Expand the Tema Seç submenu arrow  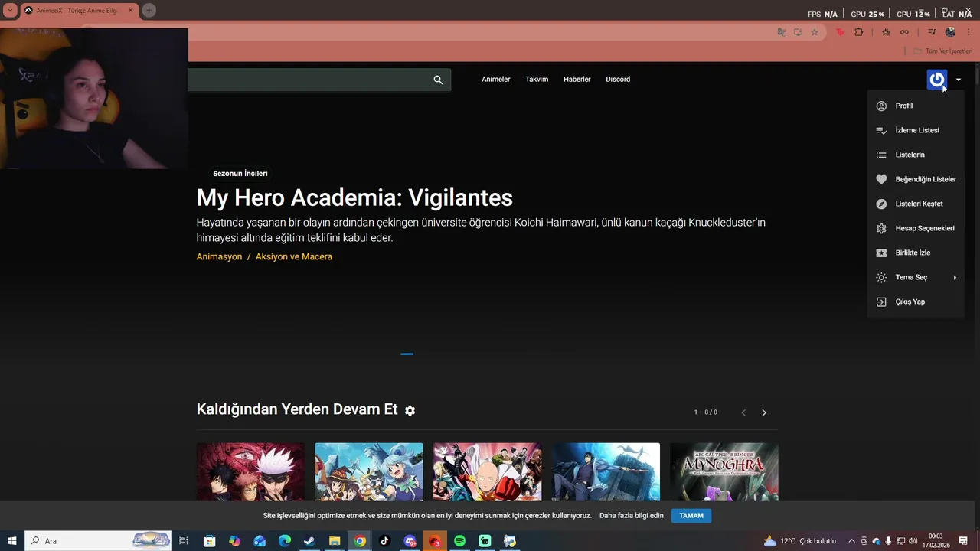coord(955,277)
